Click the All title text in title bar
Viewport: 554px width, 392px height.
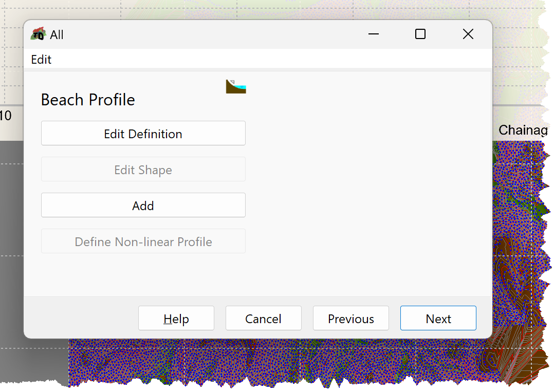tap(57, 34)
